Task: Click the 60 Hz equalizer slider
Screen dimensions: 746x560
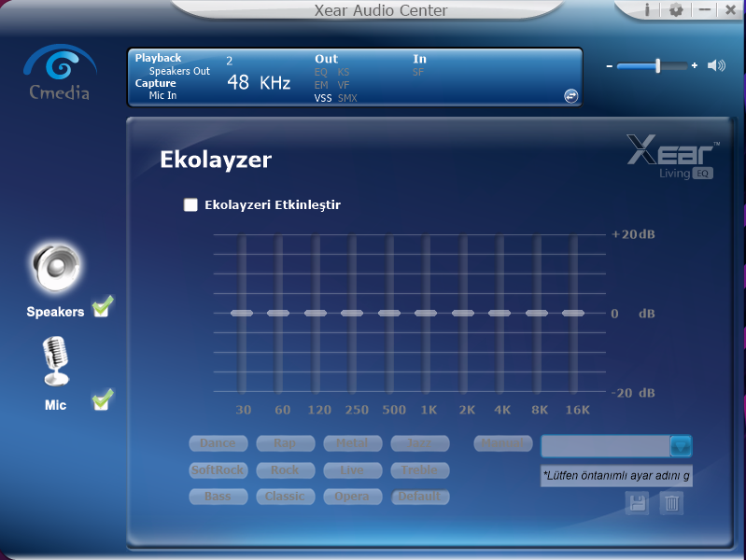Action: click(x=278, y=313)
